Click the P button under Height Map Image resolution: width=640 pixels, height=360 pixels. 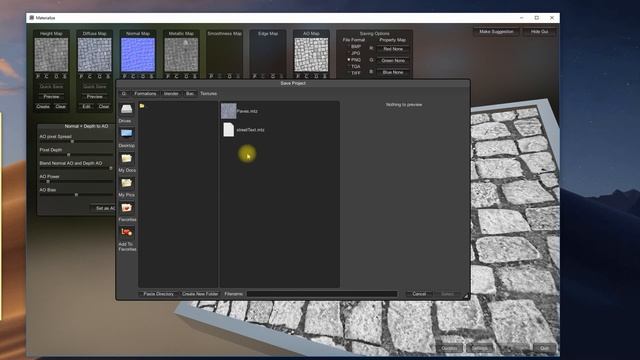(38, 76)
